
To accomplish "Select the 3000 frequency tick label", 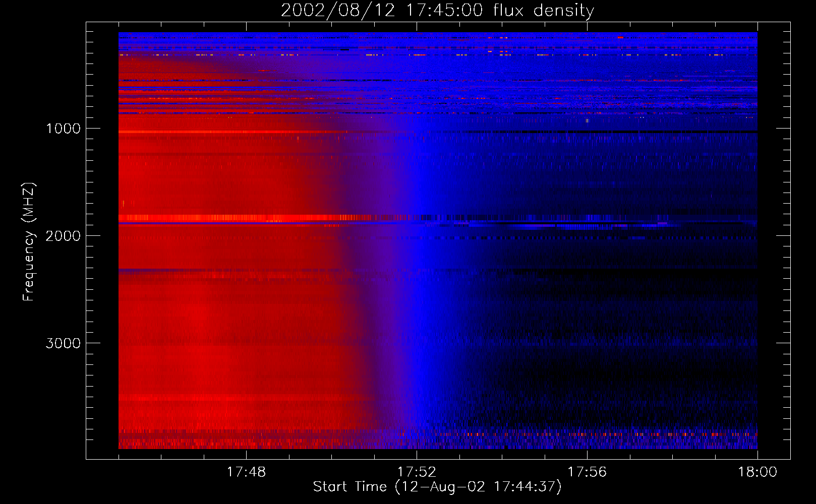I will pyautogui.click(x=63, y=343).
